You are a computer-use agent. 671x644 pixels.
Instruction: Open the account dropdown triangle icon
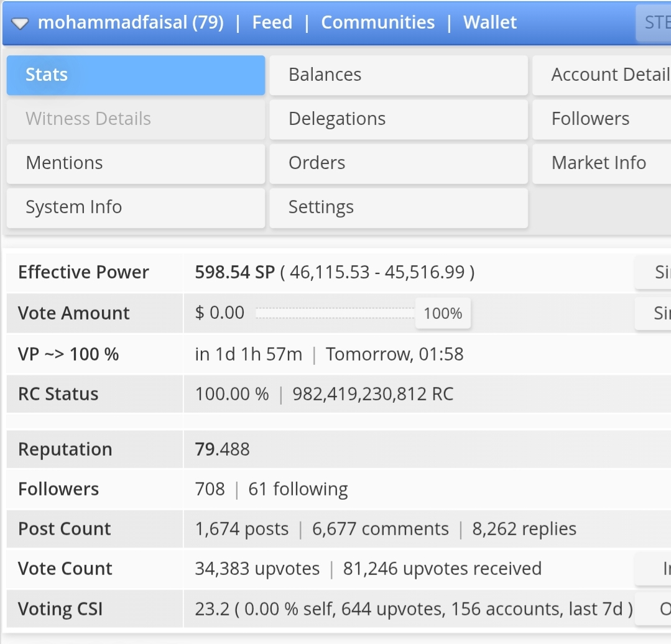click(x=20, y=23)
